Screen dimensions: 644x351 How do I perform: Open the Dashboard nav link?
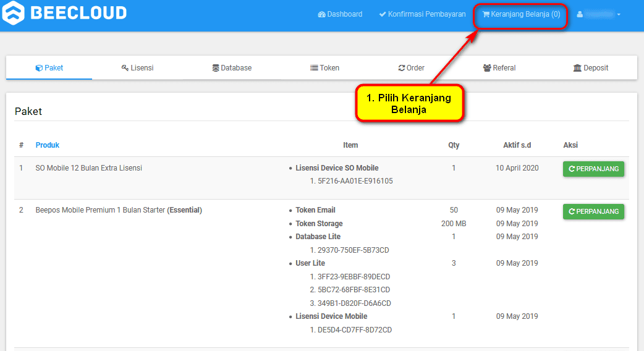pyautogui.click(x=340, y=14)
